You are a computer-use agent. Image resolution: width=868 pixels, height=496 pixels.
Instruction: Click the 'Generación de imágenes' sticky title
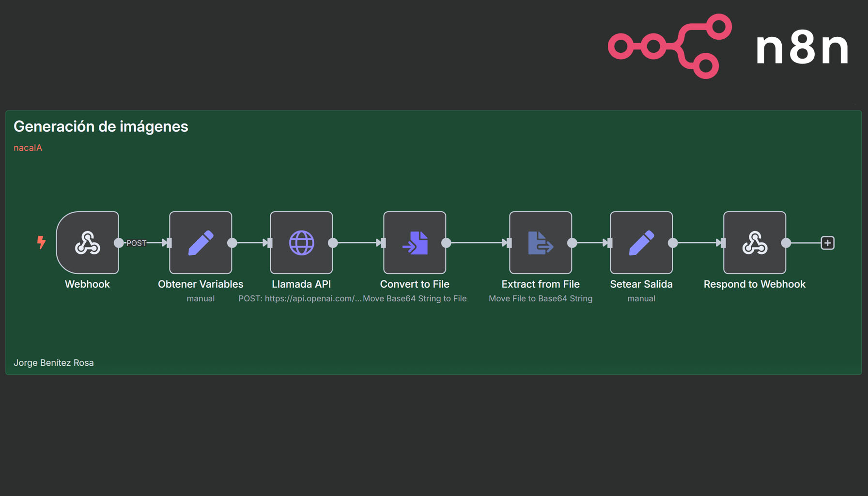click(x=101, y=126)
